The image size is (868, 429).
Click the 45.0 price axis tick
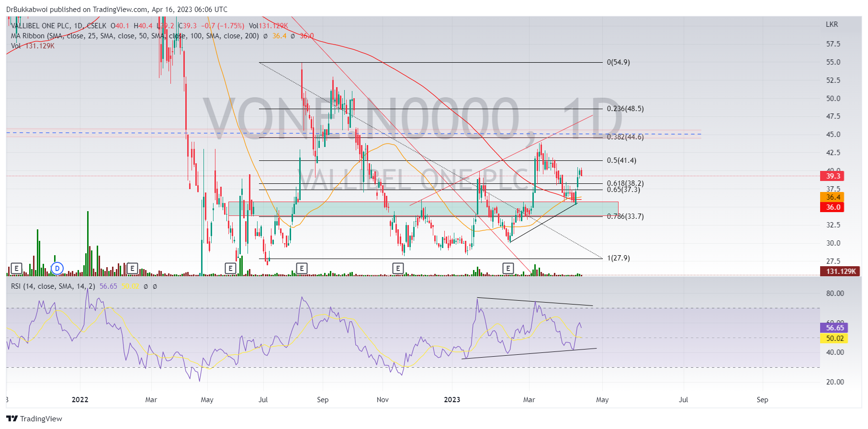833,135
